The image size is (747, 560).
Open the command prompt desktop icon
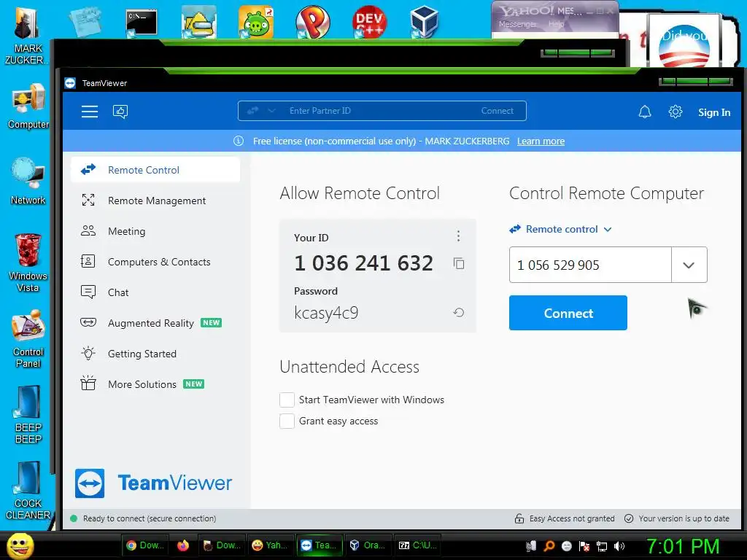(x=142, y=23)
